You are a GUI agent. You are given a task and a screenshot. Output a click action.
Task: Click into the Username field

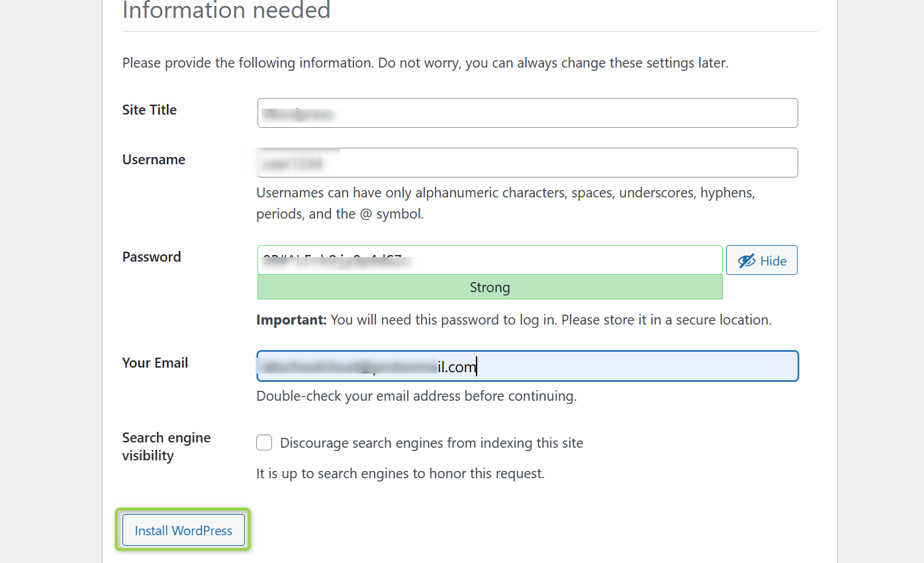coord(528,163)
